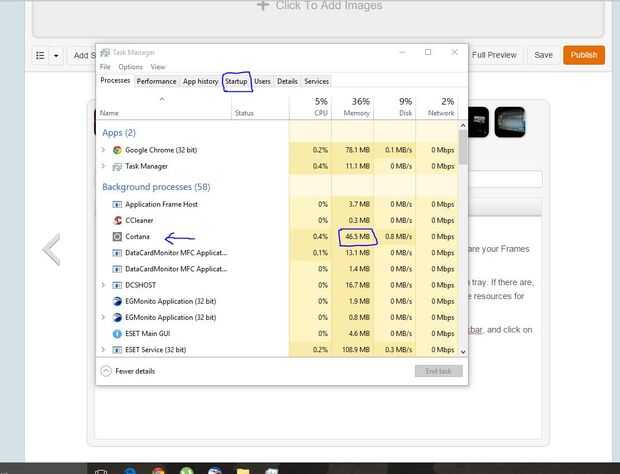Click the scrollbar up arrow in process list
Screen dimensions: 620x474
tap(463, 125)
